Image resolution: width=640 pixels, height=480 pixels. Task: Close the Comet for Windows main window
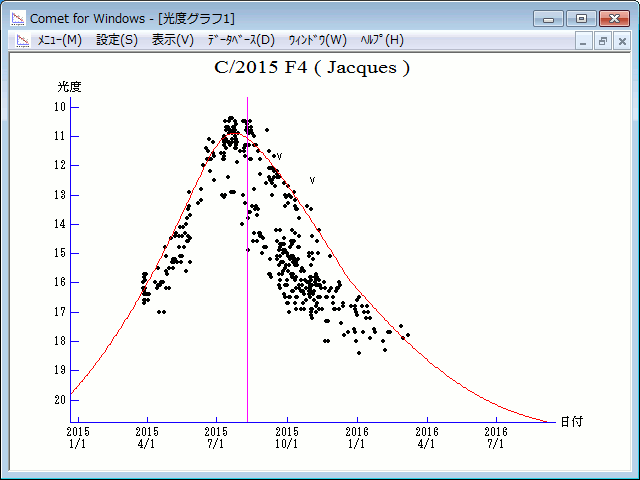tap(614, 19)
